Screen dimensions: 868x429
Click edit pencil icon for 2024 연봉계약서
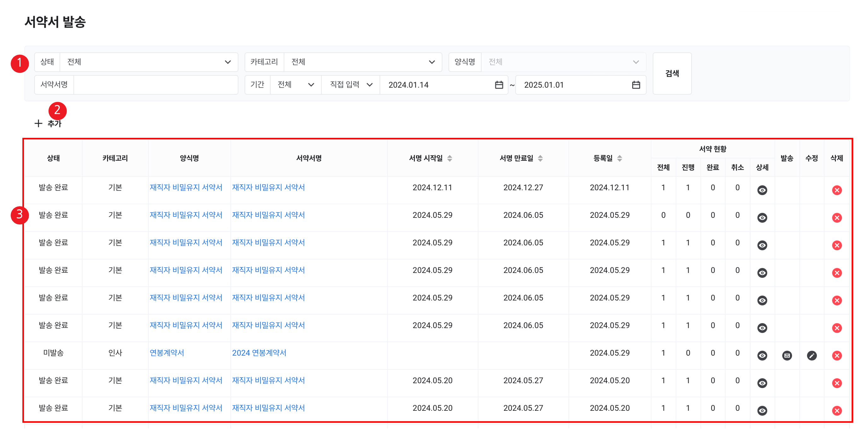tap(812, 356)
